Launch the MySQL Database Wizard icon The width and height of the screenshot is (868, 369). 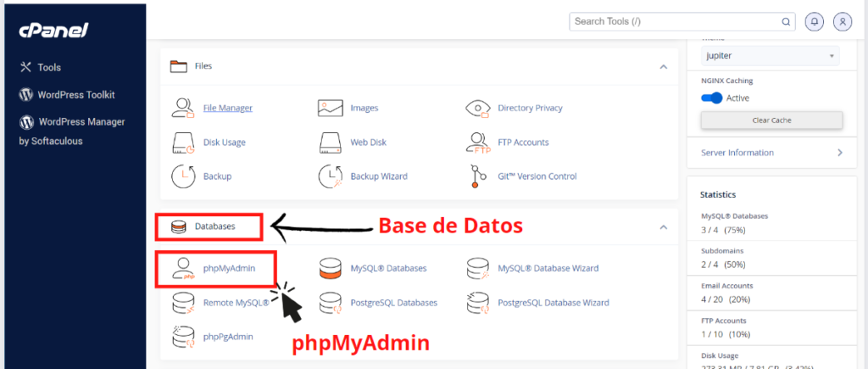[x=478, y=268]
